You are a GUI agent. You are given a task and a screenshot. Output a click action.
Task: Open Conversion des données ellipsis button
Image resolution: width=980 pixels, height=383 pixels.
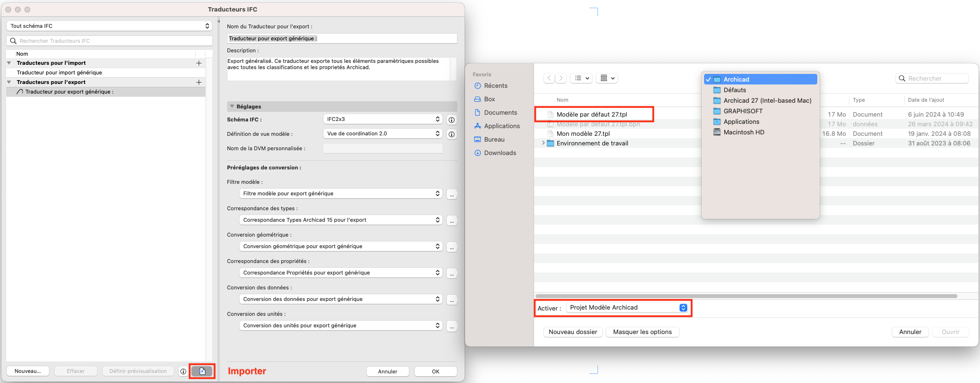tap(452, 299)
